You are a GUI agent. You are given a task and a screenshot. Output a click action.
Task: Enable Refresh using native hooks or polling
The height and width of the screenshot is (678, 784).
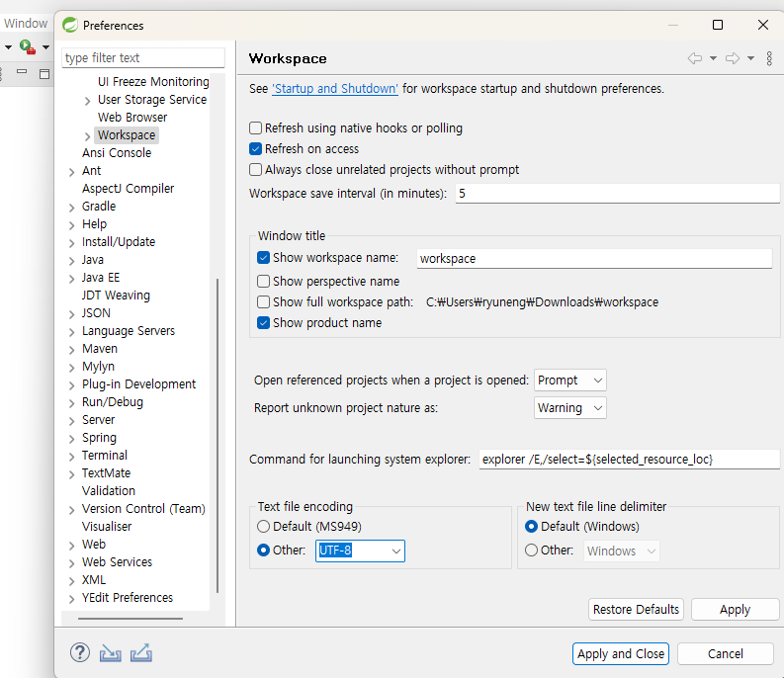click(x=255, y=128)
